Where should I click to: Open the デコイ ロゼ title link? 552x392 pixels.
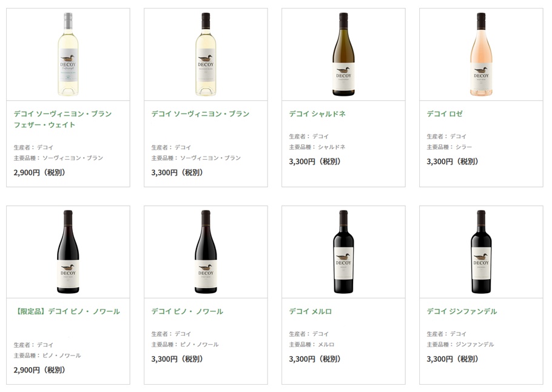[445, 113]
